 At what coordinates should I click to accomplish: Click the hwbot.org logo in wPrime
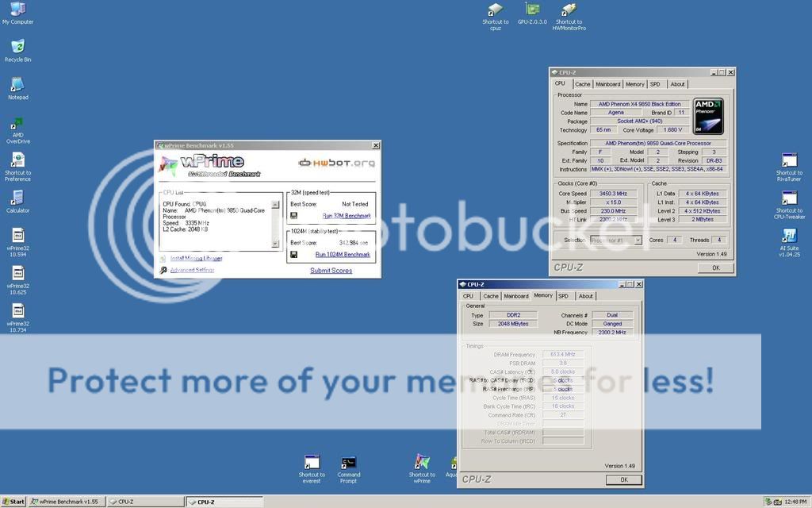336,163
